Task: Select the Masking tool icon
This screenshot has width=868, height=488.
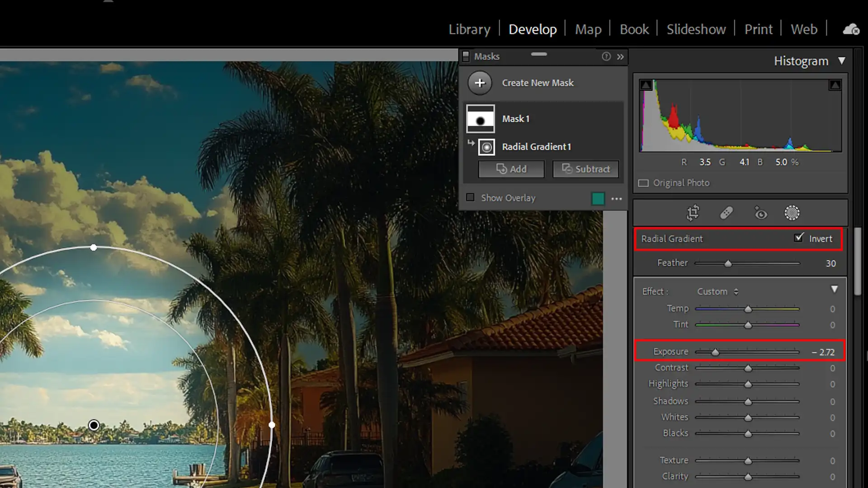Action: (792, 213)
